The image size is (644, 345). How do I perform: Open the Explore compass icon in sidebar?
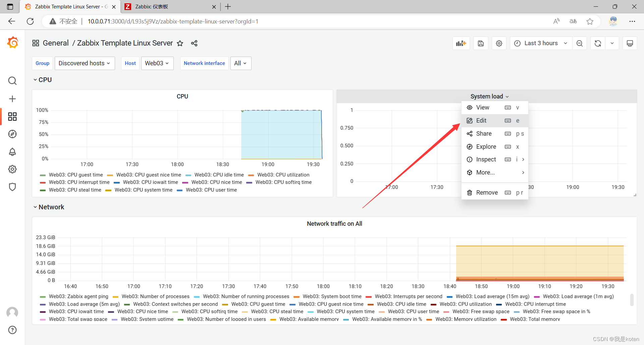12,134
